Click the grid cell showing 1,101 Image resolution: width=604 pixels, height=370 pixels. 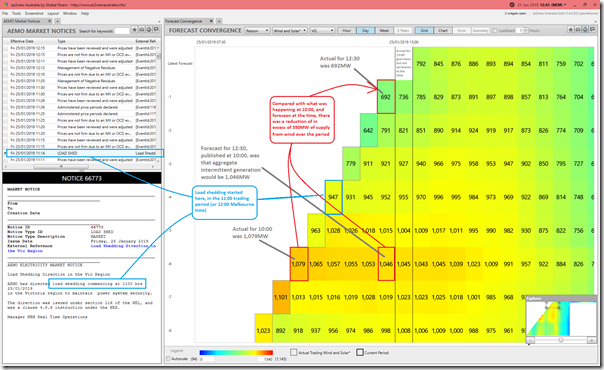[x=281, y=297]
